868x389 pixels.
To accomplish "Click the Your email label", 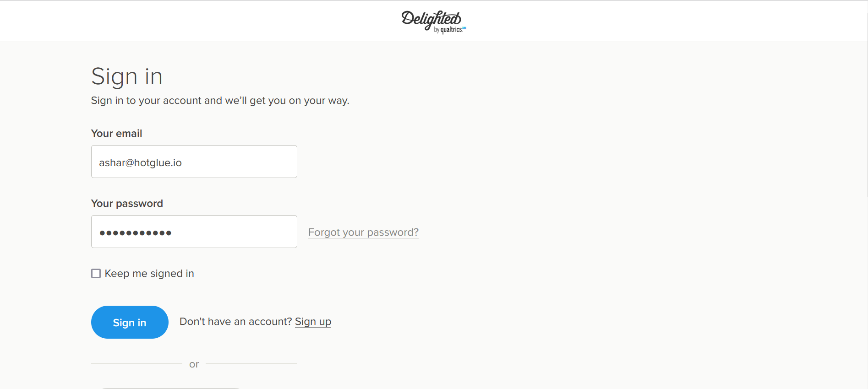I will 116,133.
